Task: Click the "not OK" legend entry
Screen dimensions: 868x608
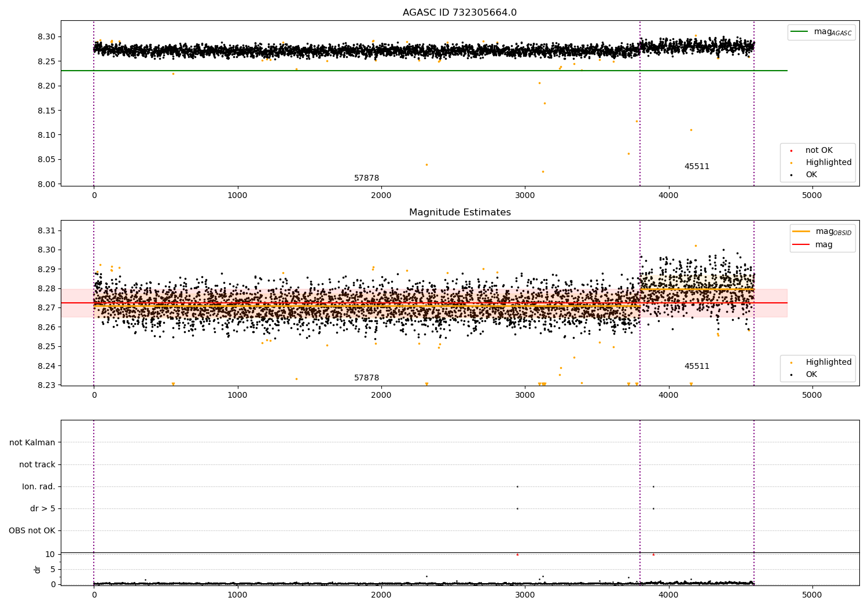Action: point(818,151)
